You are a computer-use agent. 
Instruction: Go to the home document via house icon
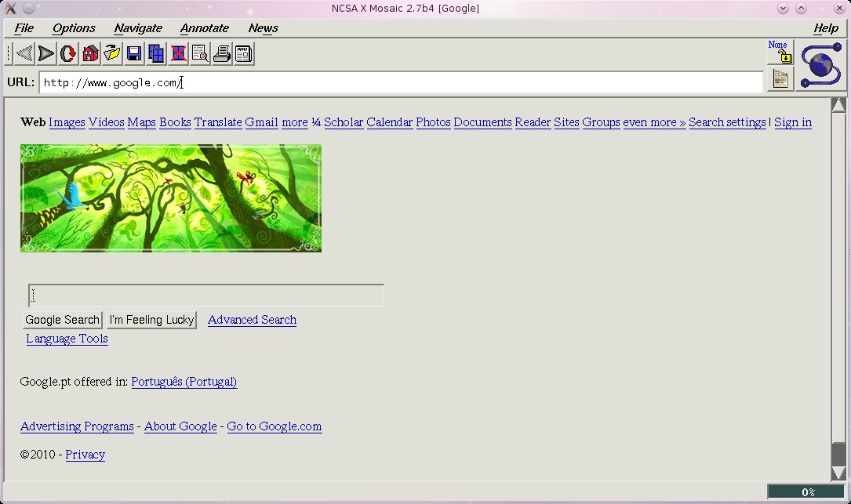[90, 53]
